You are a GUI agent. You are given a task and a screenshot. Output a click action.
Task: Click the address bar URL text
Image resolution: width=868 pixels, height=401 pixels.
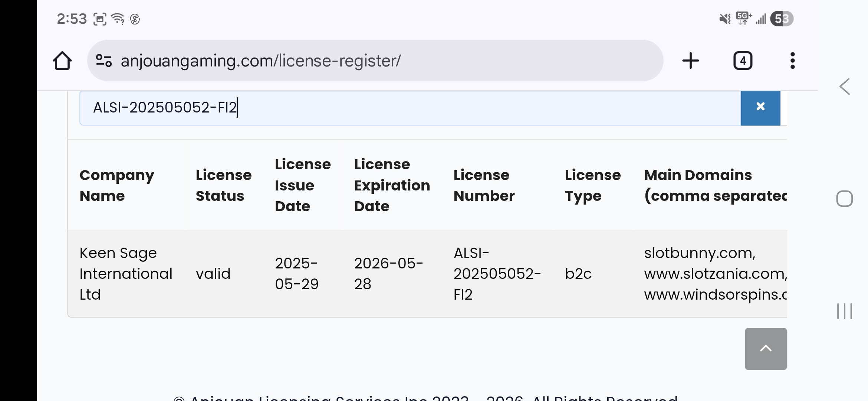pyautogui.click(x=260, y=61)
